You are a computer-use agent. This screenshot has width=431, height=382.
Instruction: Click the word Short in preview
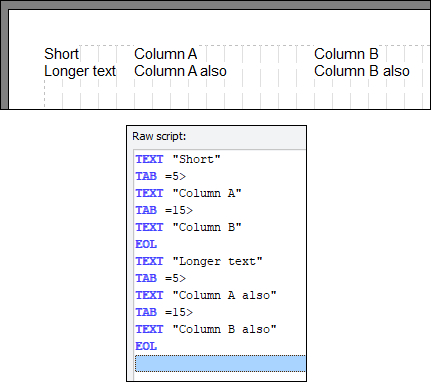pyautogui.click(x=62, y=54)
